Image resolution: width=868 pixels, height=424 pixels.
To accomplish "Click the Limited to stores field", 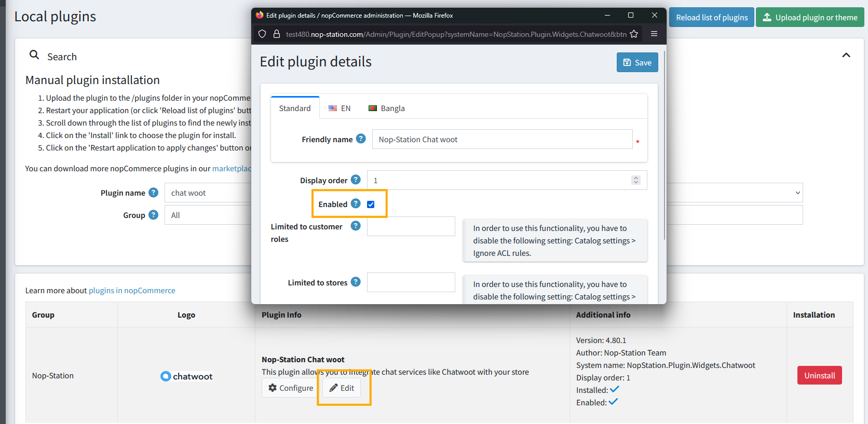I will [x=411, y=282].
